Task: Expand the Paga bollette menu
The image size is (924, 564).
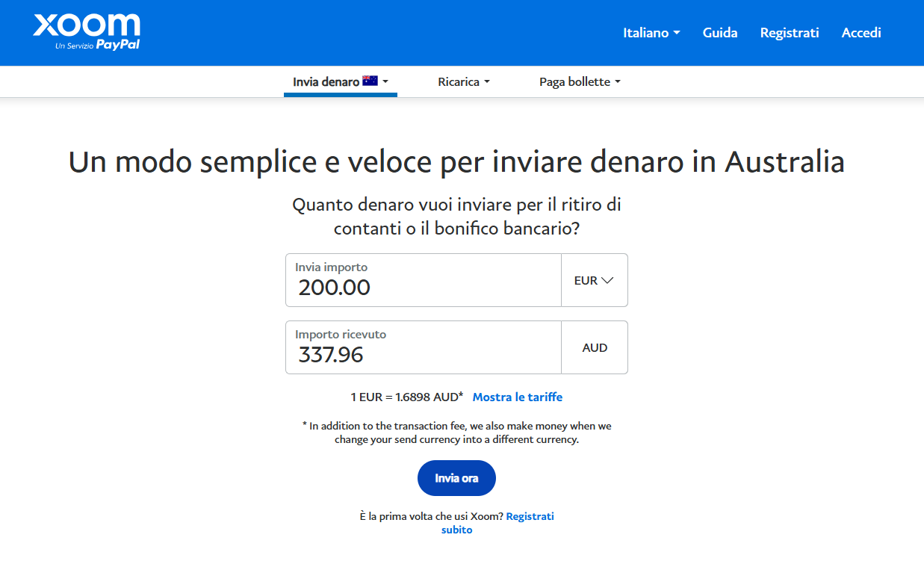Action: point(579,82)
